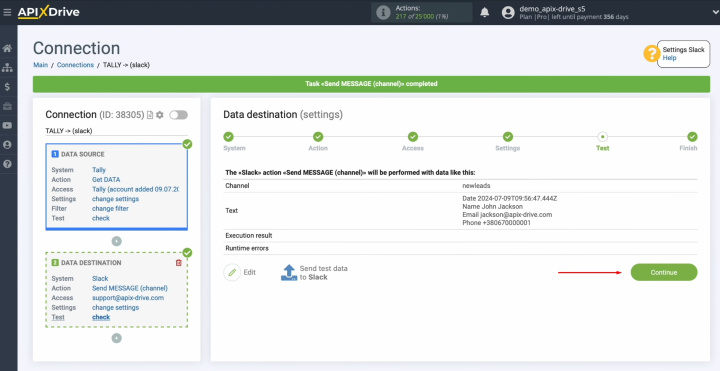Open the YouTube video sidebar icon

click(x=7, y=126)
